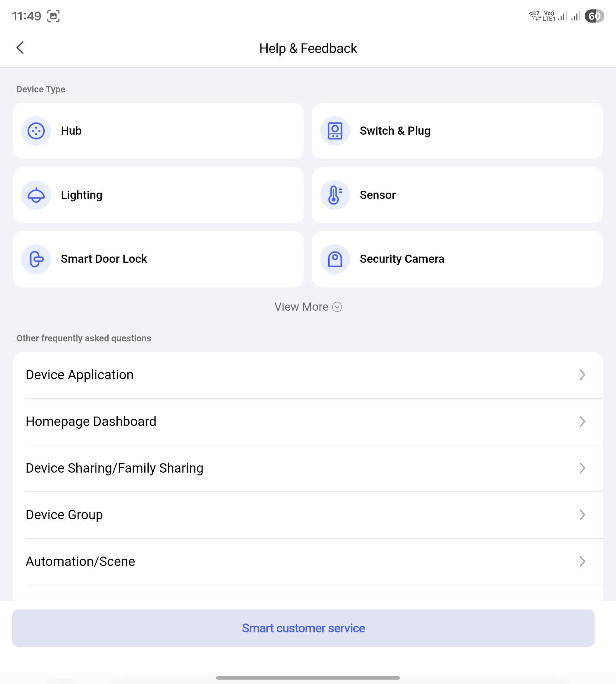The width and height of the screenshot is (616, 684).
Task: Open Device Group questions
Action: [64, 515]
